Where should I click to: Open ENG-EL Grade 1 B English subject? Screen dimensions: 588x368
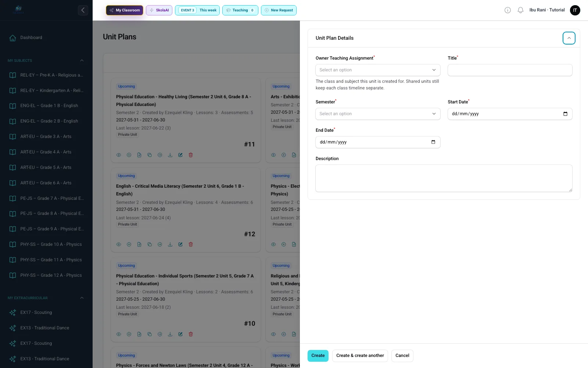coord(46,106)
